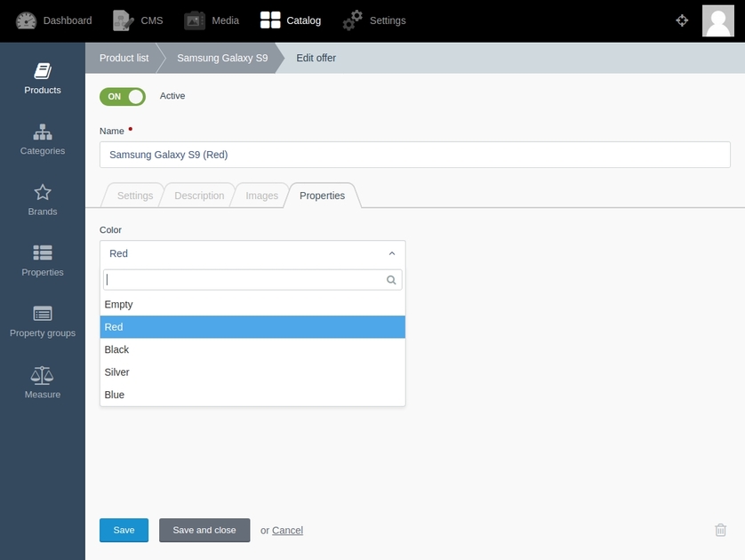Viewport: 745px width, 560px height.
Task: Click the crosshair target icon in top bar
Action: tap(682, 20)
